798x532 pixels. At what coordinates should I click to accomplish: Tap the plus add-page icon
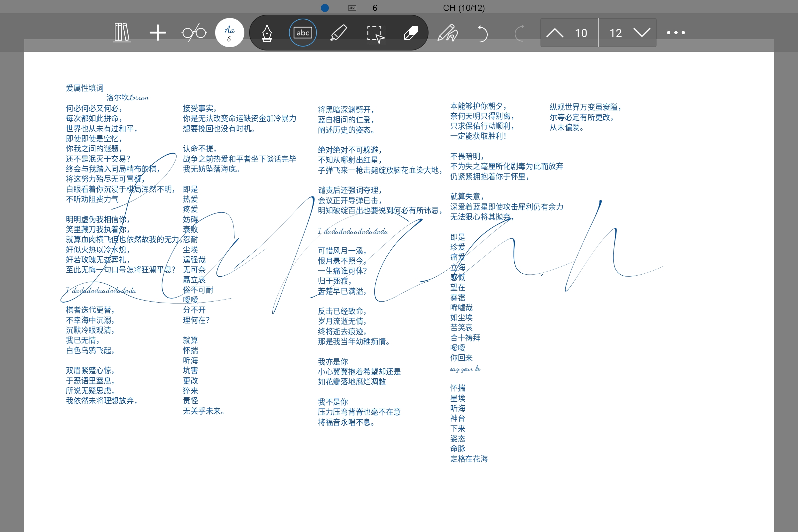pos(158,33)
